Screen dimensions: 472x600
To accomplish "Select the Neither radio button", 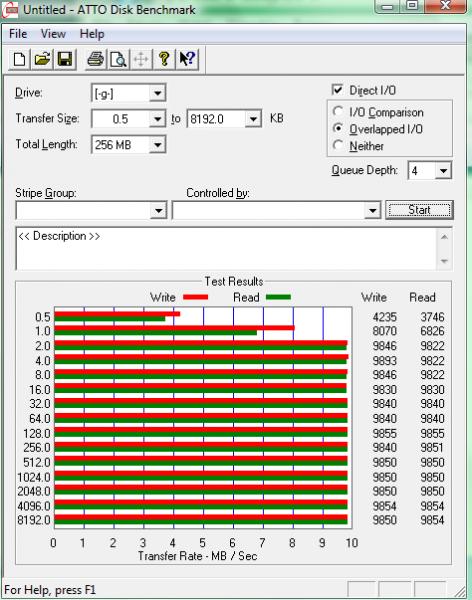I will [x=337, y=145].
